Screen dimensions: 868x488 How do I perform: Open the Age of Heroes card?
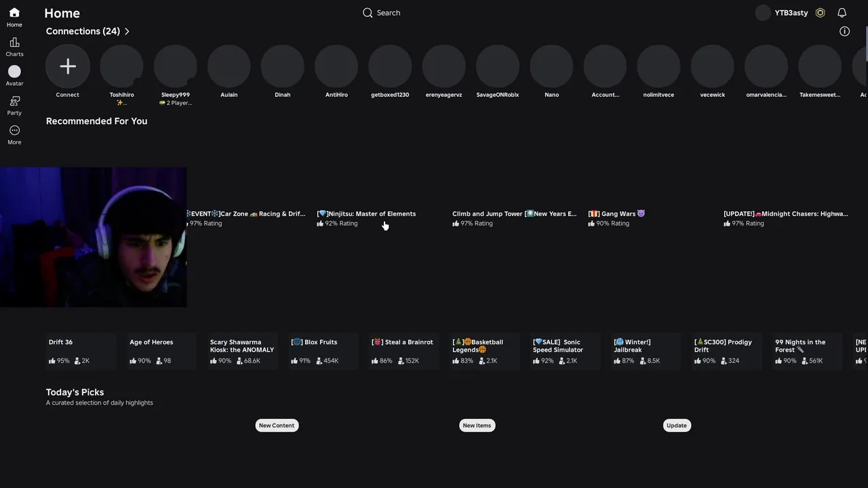[161, 351]
